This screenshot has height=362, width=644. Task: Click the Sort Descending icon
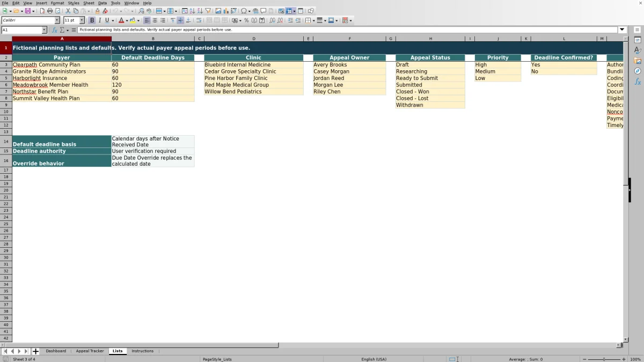tap(200, 11)
